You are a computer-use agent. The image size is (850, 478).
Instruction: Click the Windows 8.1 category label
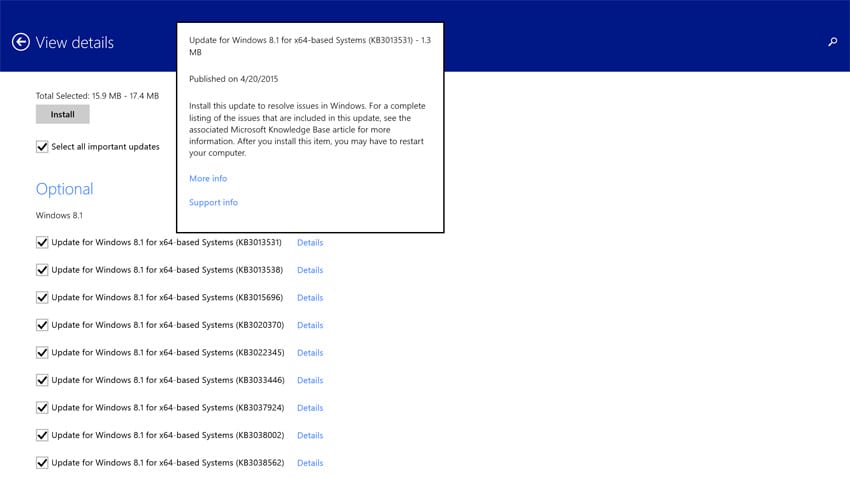pyautogui.click(x=59, y=215)
